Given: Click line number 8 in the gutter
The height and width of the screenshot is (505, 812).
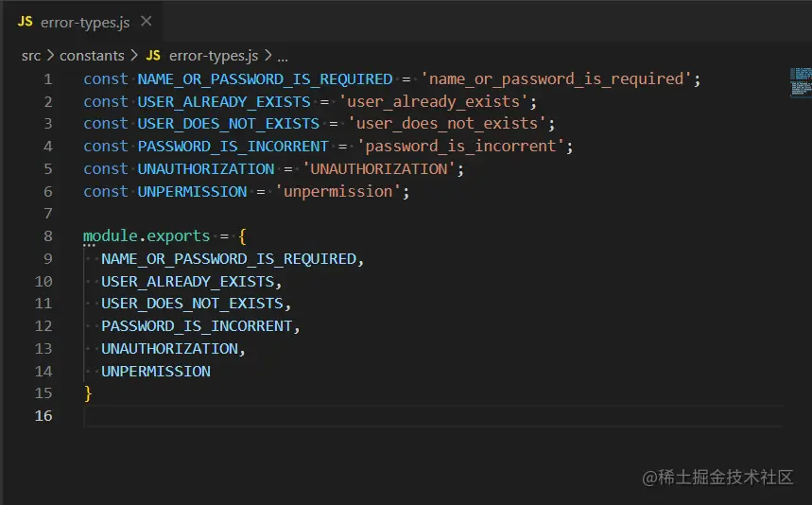Looking at the screenshot, I should point(47,236).
